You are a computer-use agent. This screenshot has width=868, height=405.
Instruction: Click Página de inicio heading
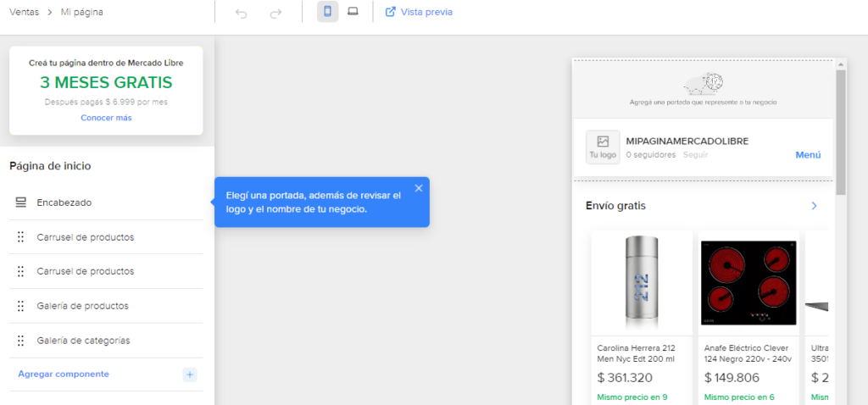coord(50,165)
